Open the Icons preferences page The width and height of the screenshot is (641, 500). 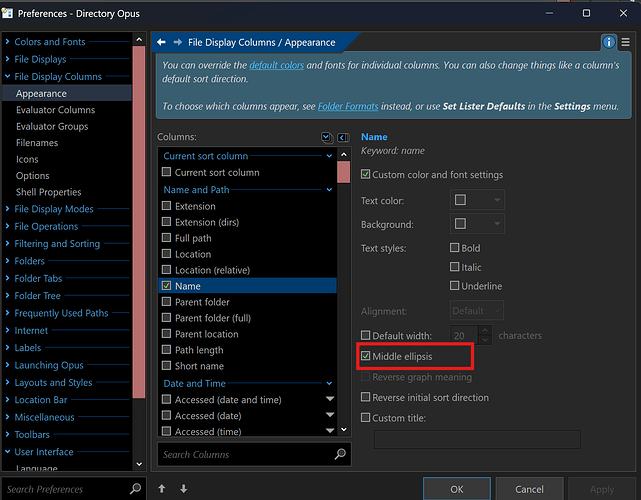pos(27,159)
